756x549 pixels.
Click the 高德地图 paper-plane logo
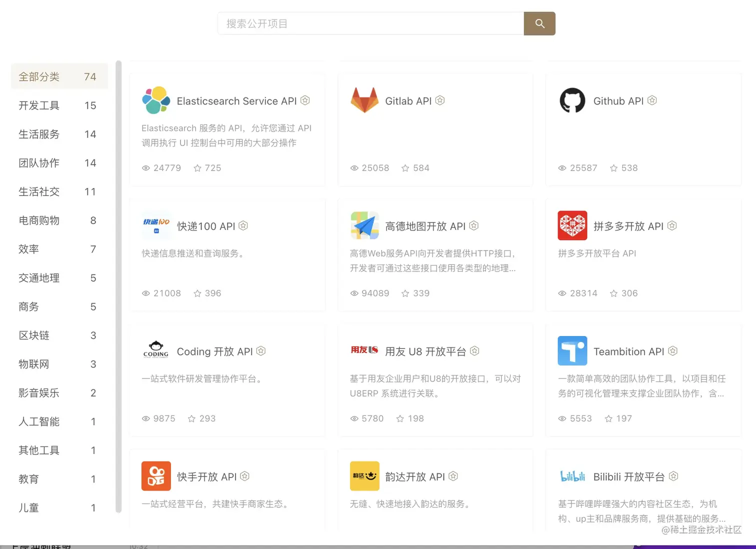pos(364,225)
